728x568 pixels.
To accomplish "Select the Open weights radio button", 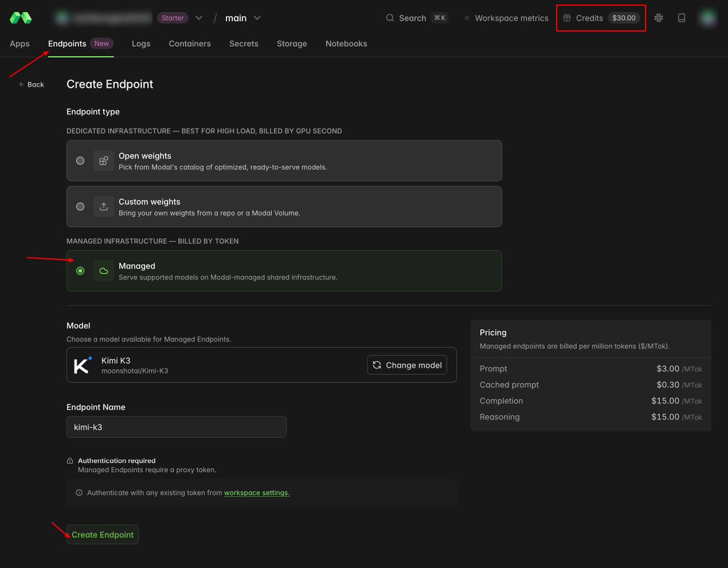I will (80, 161).
